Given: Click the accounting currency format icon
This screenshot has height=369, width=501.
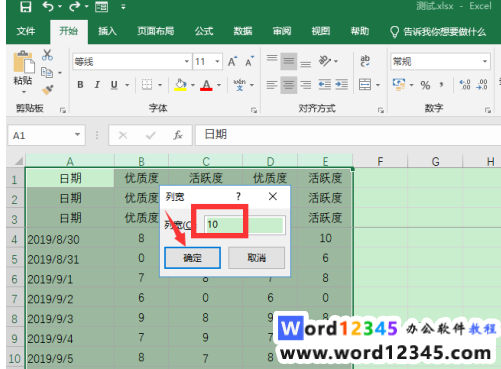Looking at the screenshot, I should (399, 85).
